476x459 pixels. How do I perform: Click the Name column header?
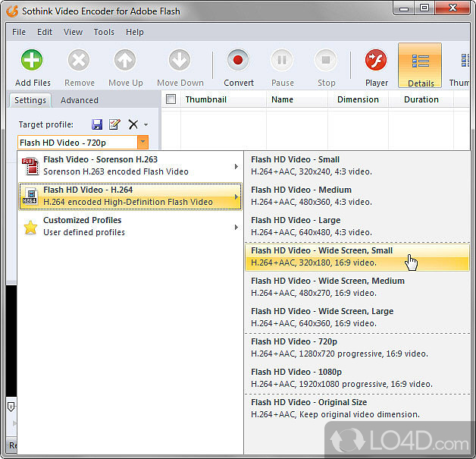coord(282,99)
